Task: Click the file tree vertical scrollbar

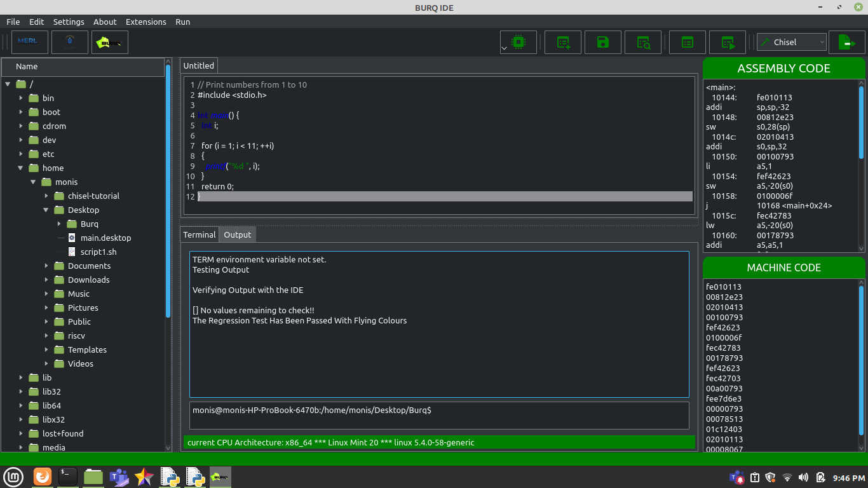Action: point(168,191)
